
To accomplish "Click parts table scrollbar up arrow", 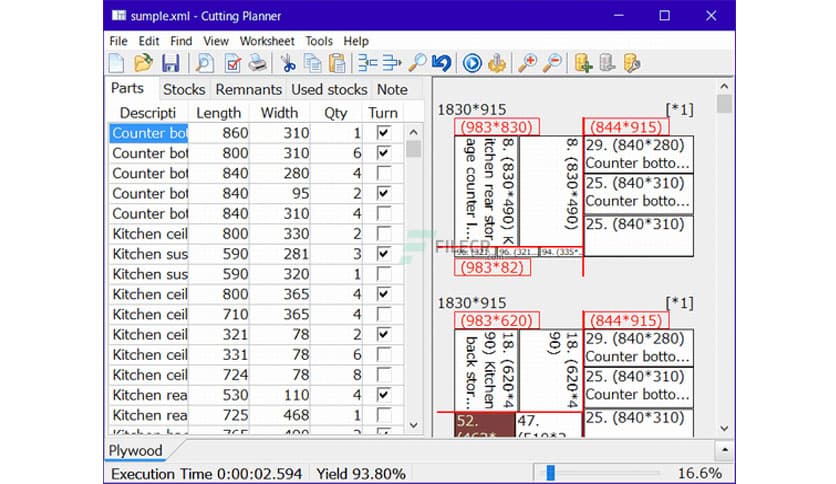I will tap(413, 132).
